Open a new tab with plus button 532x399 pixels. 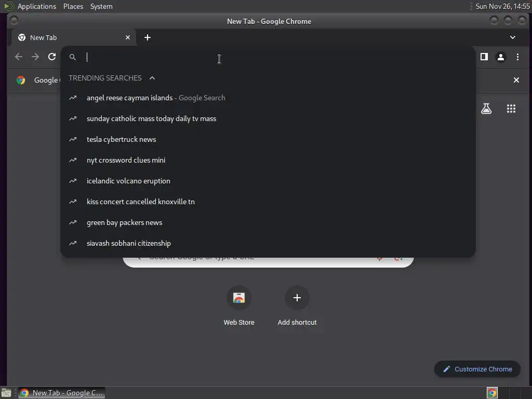(147, 37)
